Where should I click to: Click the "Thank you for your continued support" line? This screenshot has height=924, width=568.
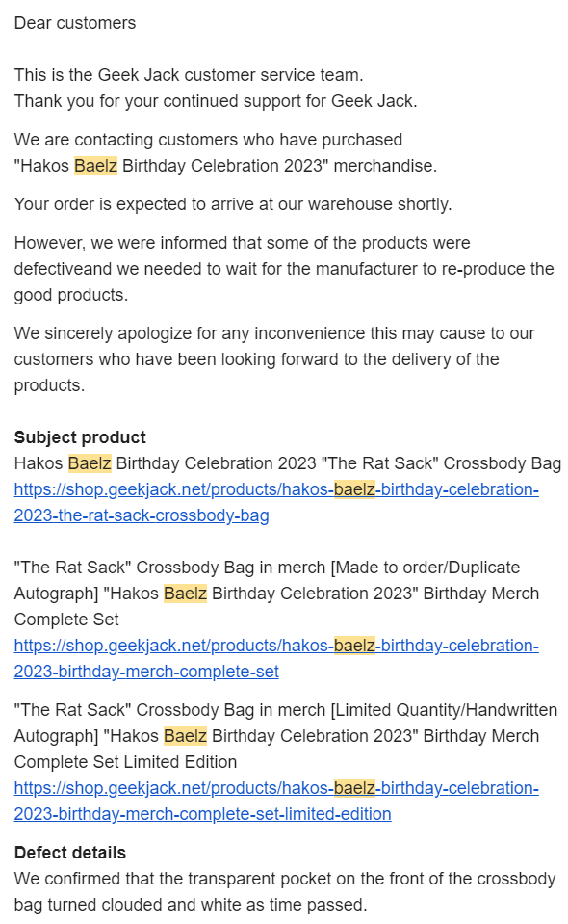tap(216, 101)
